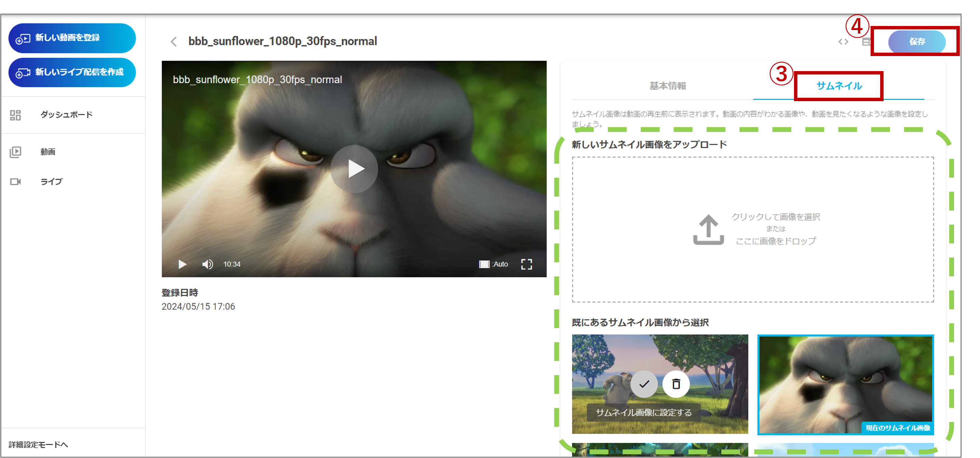Click the 10:34 duration text
The height and width of the screenshot is (458, 980).
[x=232, y=264]
